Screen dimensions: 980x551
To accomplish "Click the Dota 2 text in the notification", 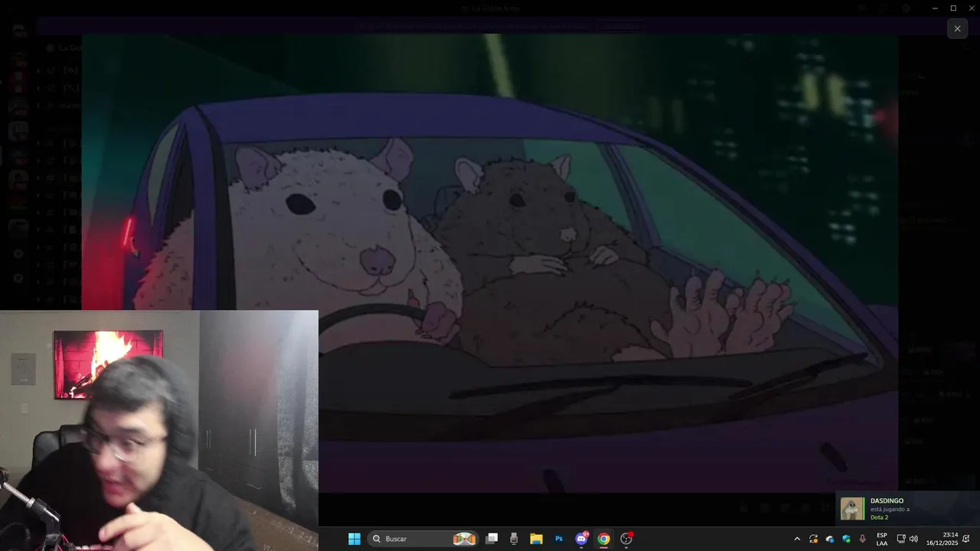I will coord(880,517).
